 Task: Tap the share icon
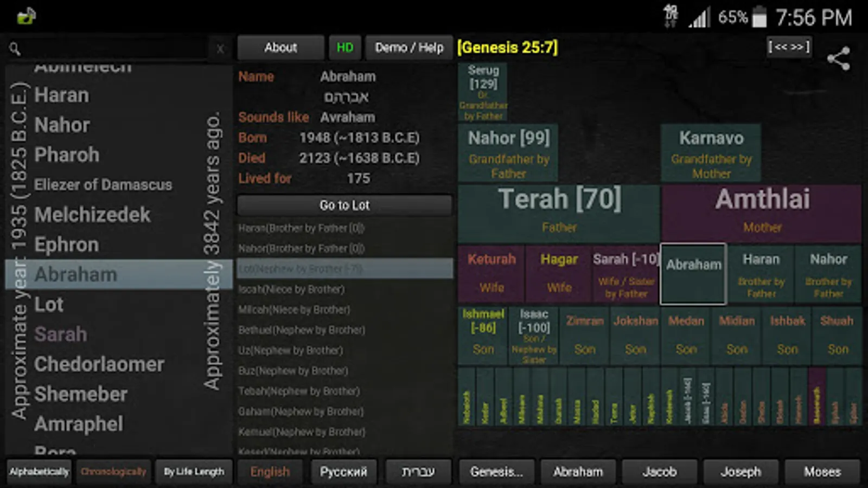(x=839, y=59)
